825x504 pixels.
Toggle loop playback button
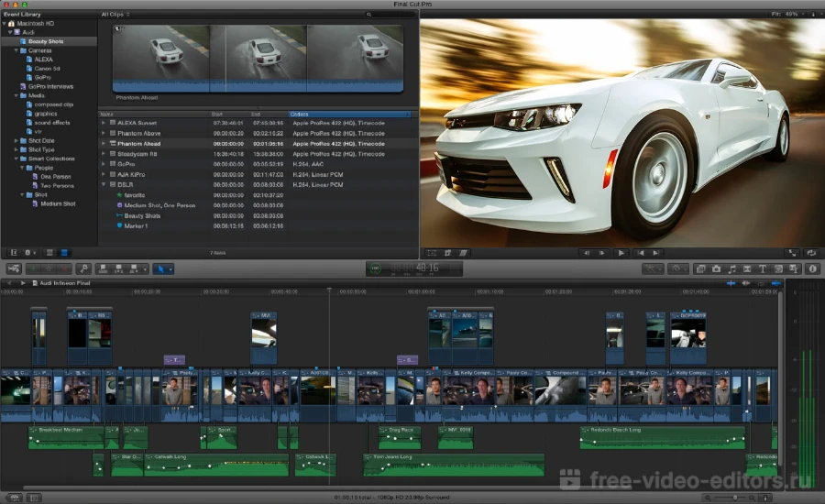point(811,253)
